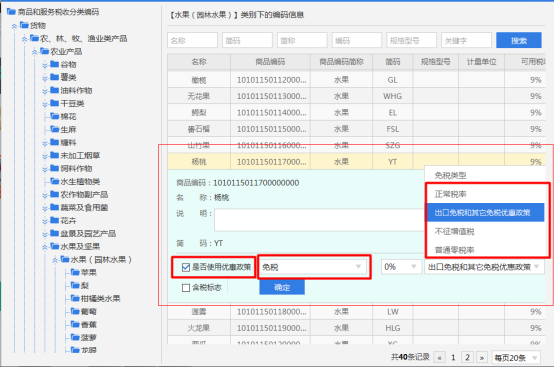
Task: Expand the 谷物 tree node
Action: (x=45, y=65)
